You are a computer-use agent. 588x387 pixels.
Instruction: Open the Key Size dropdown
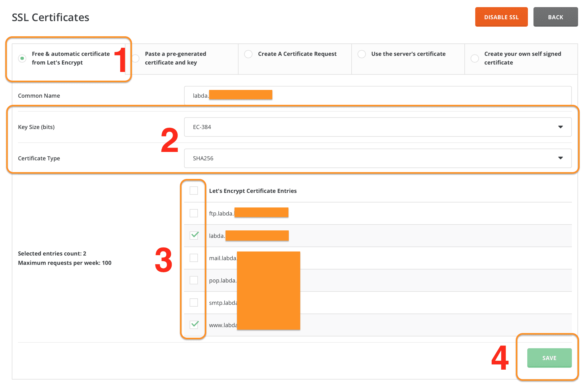tap(560, 127)
